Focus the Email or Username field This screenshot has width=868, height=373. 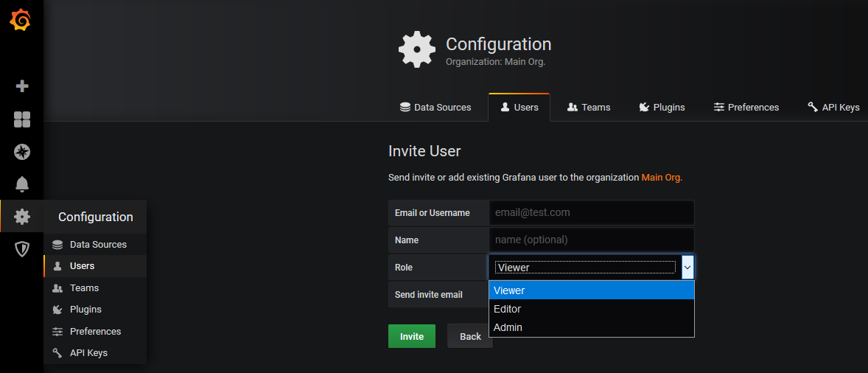coord(591,212)
